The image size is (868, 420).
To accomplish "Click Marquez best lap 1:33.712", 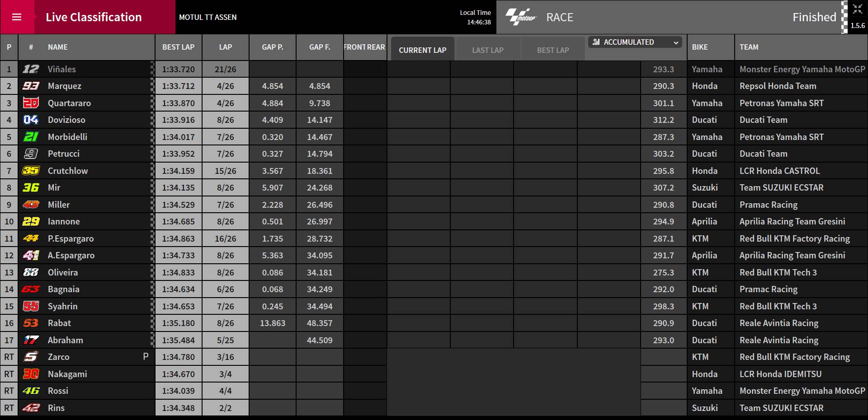I will click(x=179, y=86).
